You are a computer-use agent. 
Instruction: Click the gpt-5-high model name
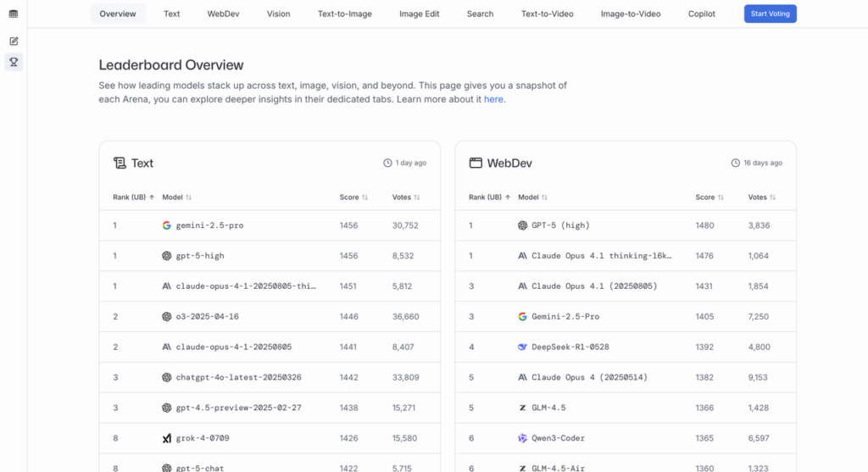click(x=200, y=256)
